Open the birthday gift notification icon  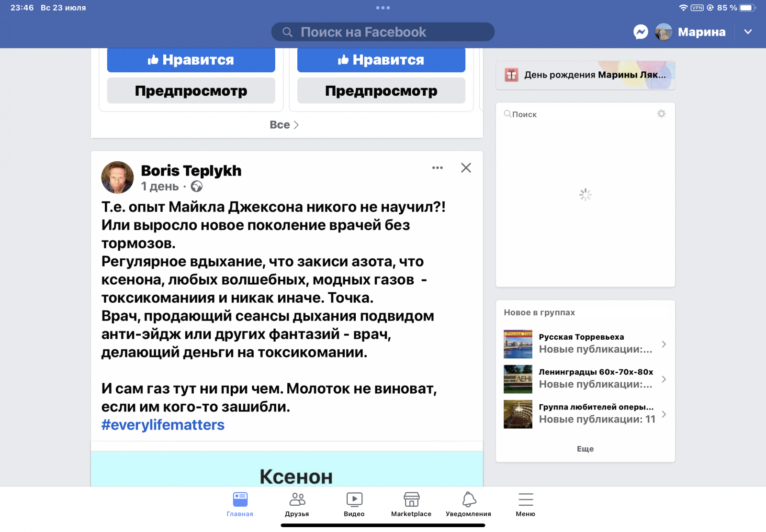point(511,75)
